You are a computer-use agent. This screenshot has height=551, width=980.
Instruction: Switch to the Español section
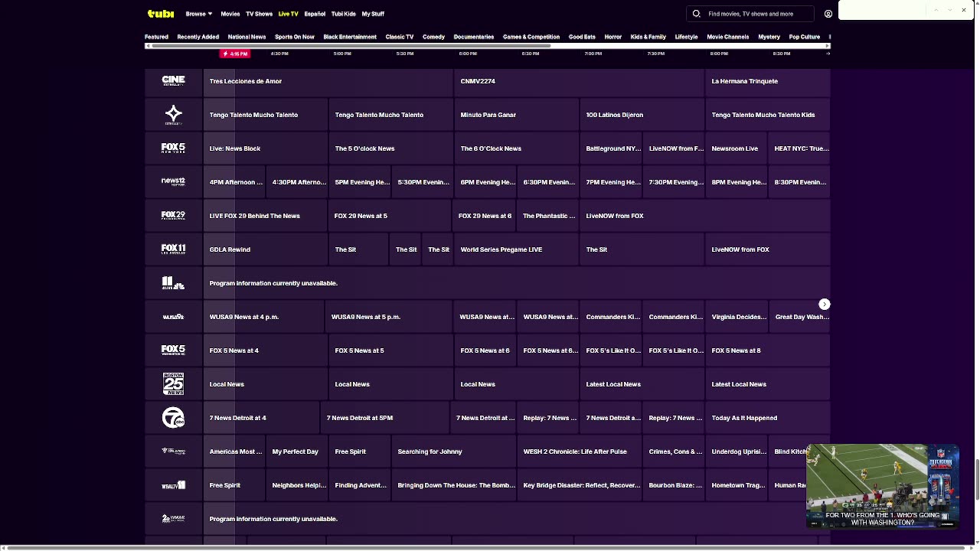click(x=315, y=14)
